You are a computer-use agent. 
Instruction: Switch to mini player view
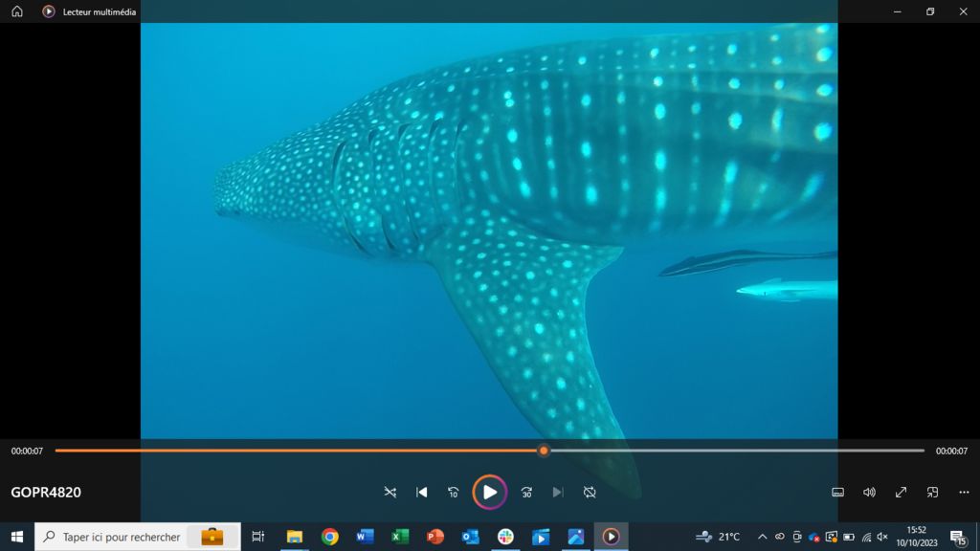[x=932, y=493]
